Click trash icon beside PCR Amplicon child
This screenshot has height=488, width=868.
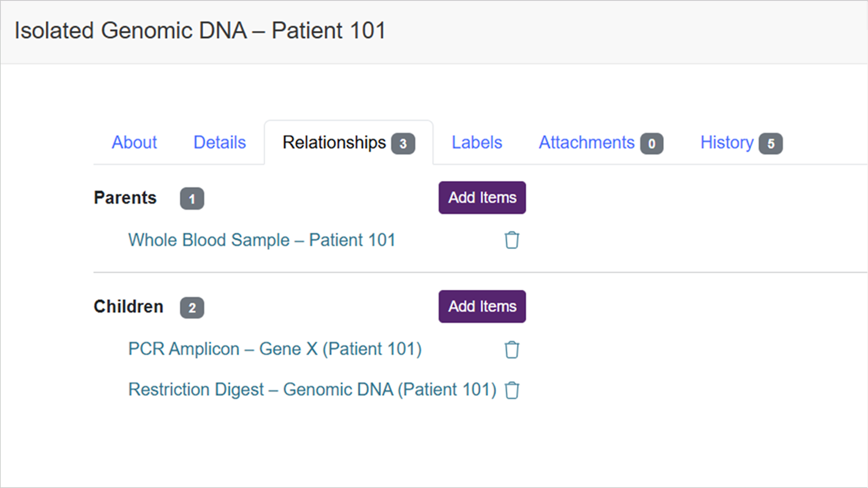512,350
